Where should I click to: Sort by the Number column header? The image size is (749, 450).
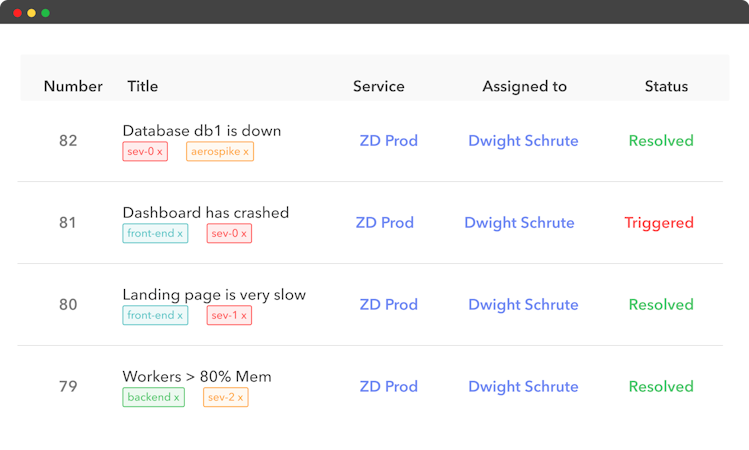[73, 86]
